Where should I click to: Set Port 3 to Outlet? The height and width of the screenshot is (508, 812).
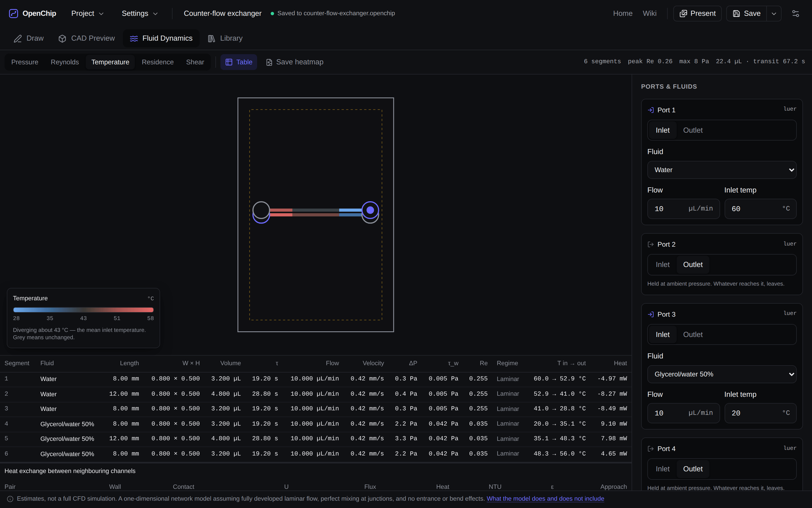pyautogui.click(x=692, y=335)
